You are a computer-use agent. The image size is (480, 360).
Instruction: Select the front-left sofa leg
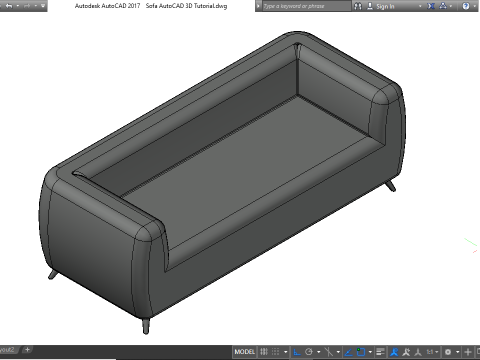click(146, 326)
